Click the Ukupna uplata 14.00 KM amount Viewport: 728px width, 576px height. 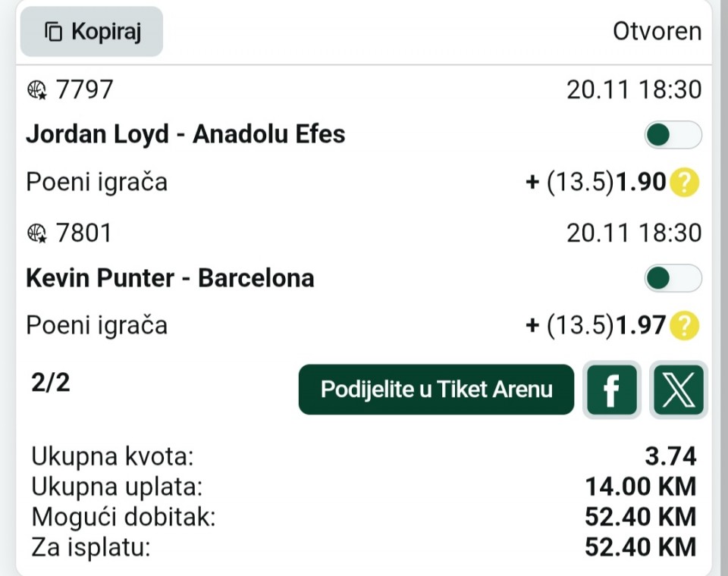point(640,487)
